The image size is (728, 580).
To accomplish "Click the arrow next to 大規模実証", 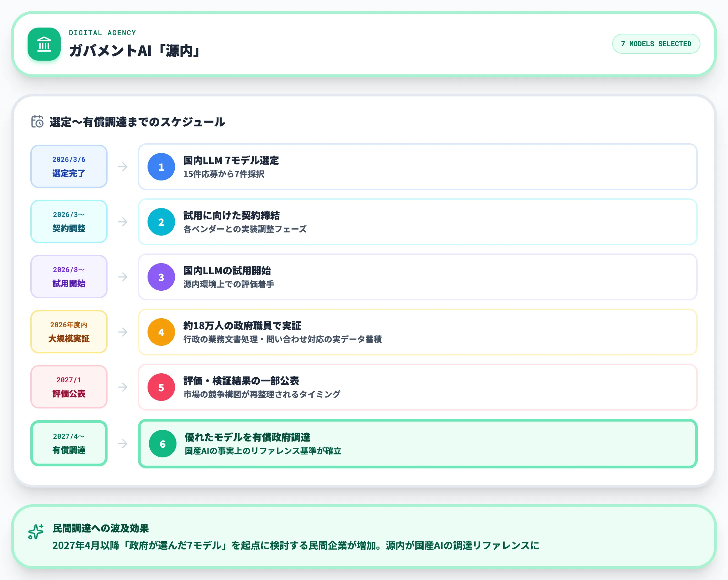I will tap(123, 332).
